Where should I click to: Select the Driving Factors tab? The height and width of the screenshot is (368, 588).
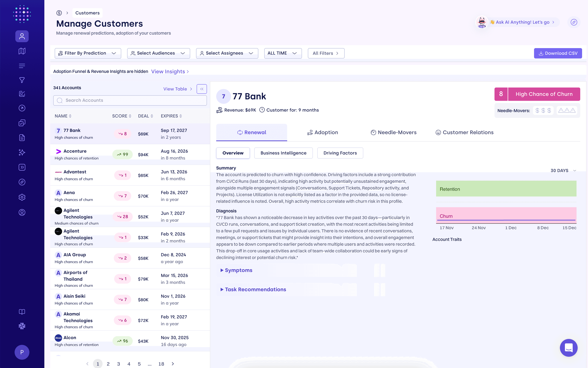point(340,153)
